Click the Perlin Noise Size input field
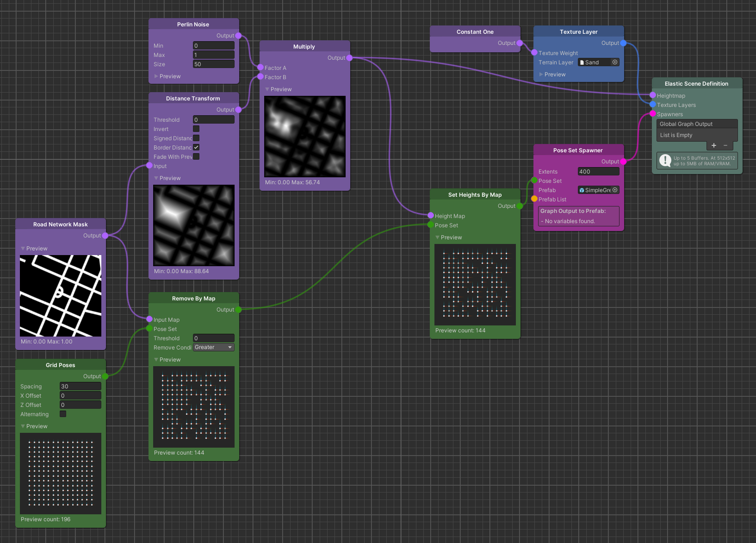This screenshot has width=756, height=543. 213,64
